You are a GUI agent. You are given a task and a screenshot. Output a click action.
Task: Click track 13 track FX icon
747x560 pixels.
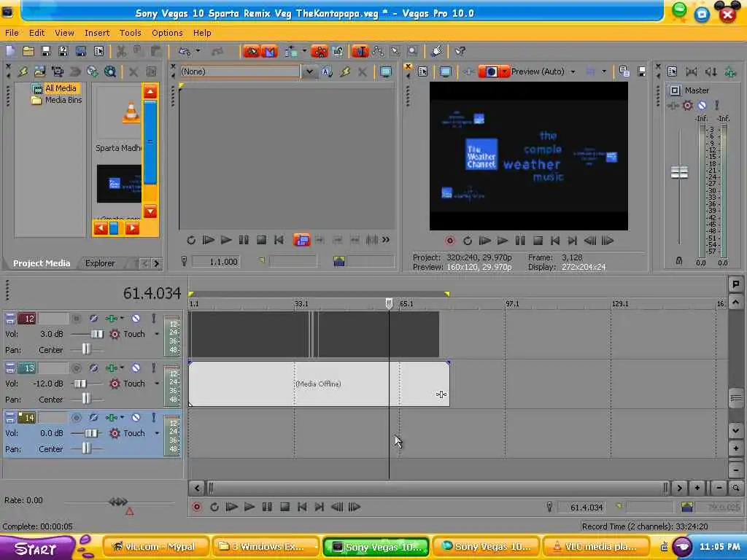tap(112, 367)
